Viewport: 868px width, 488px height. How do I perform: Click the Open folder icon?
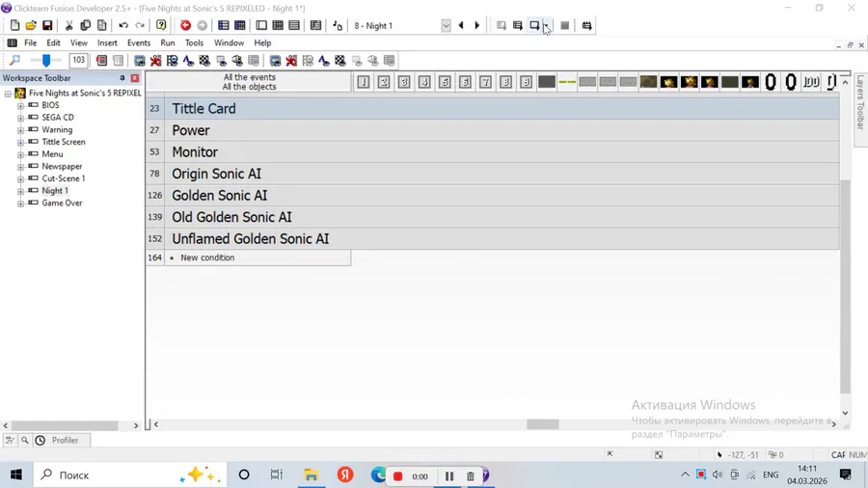click(x=31, y=25)
